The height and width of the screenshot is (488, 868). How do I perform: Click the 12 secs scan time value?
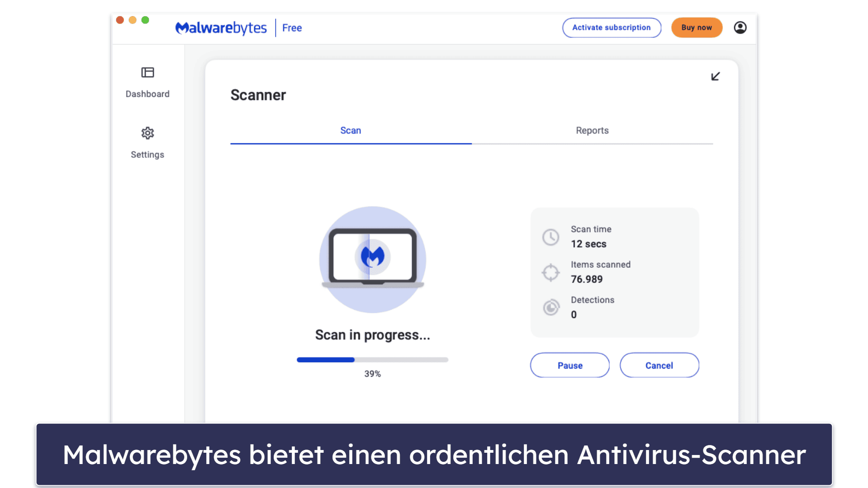[x=588, y=244]
